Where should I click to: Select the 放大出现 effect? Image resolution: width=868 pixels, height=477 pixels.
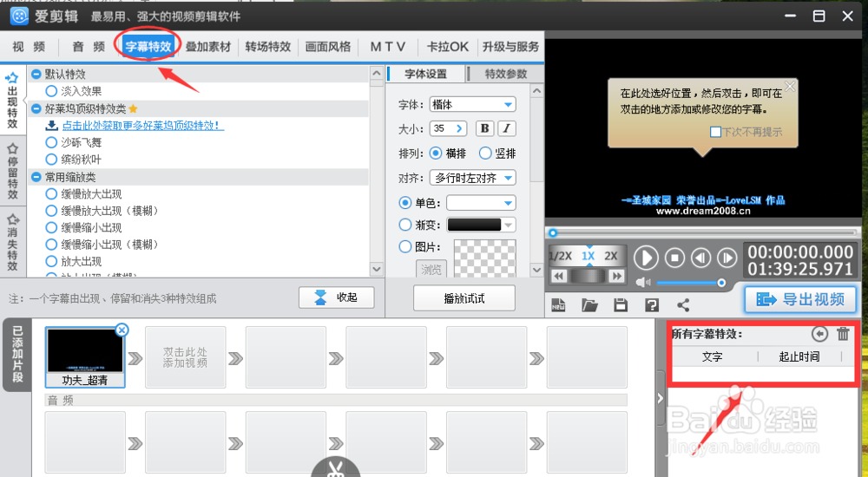[51, 261]
